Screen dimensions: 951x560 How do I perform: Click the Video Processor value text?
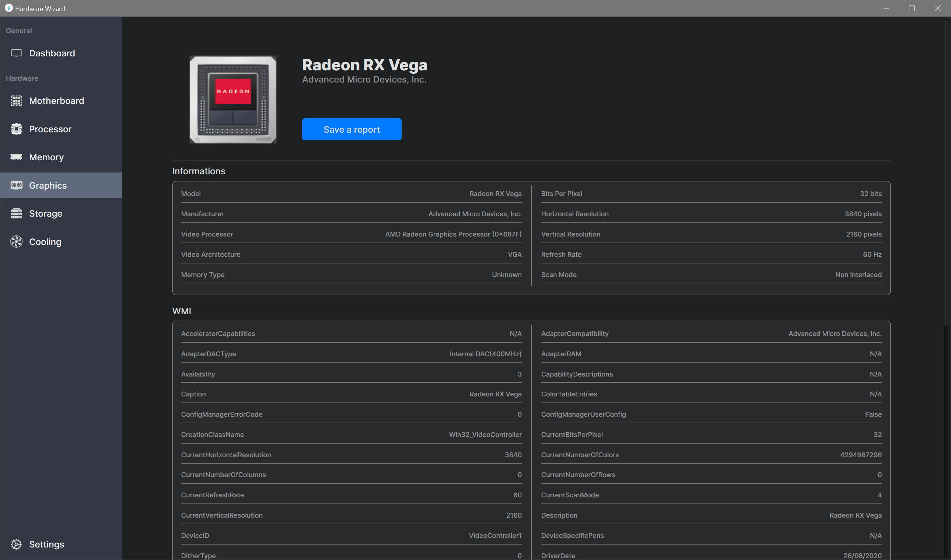pyautogui.click(x=453, y=234)
